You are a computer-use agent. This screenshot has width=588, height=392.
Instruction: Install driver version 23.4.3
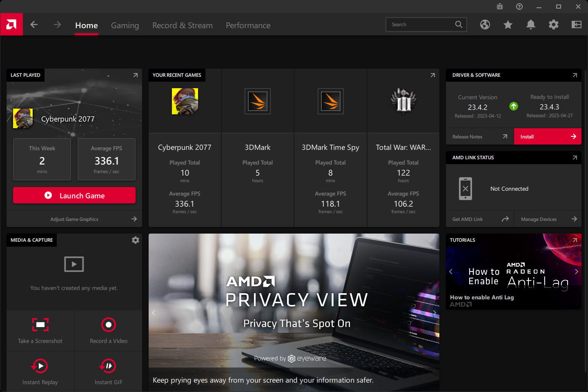pyautogui.click(x=548, y=136)
